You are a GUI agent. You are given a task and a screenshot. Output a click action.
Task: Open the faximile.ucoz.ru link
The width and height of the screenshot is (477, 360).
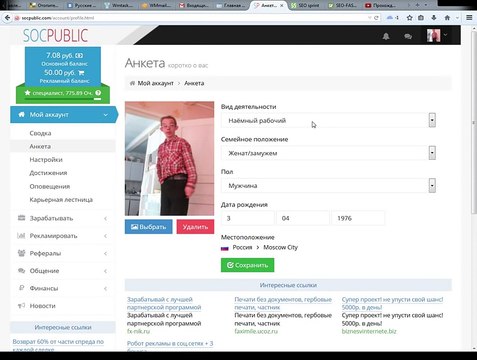coord(256,331)
